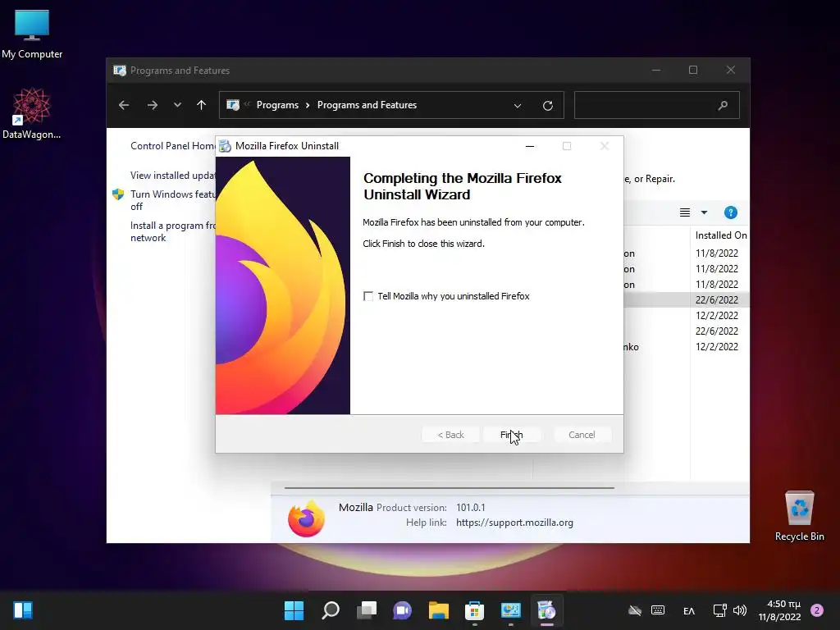Image resolution: width=840 pixels, height=630 pixels.
Task: Click the Mozilla Firefox Uninstall title icon
Action: coord(225,146)
